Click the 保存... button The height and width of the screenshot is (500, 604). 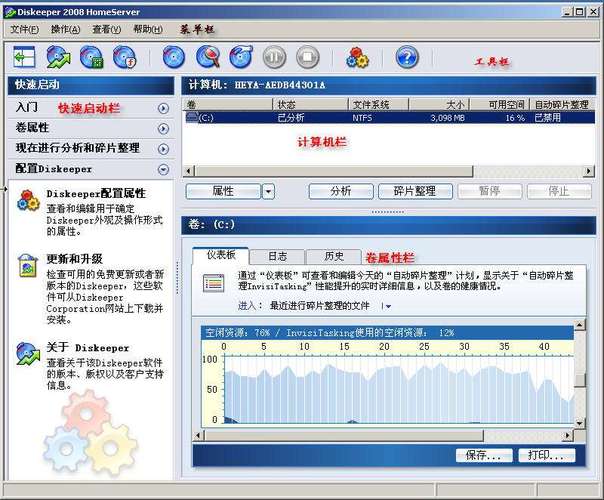(484, 455)
